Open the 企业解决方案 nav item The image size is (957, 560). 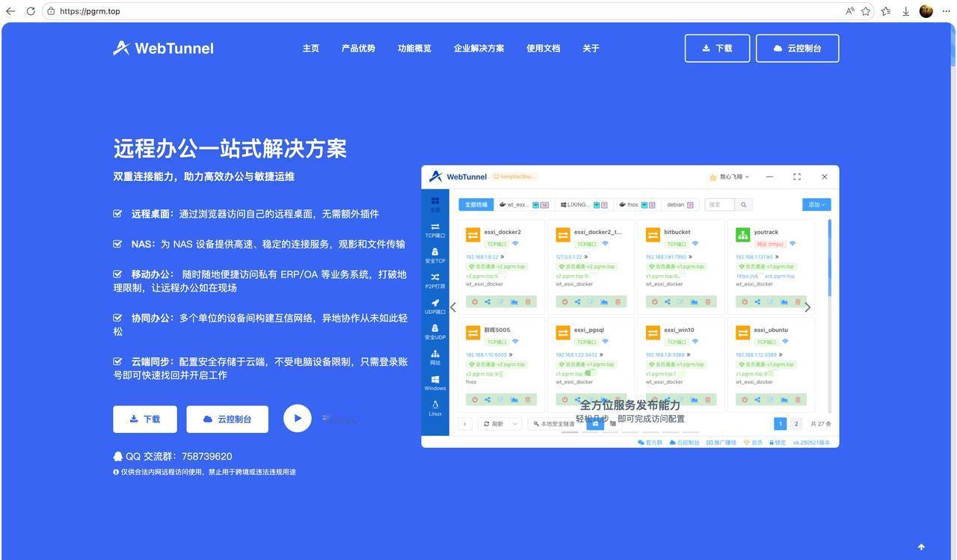478,48
